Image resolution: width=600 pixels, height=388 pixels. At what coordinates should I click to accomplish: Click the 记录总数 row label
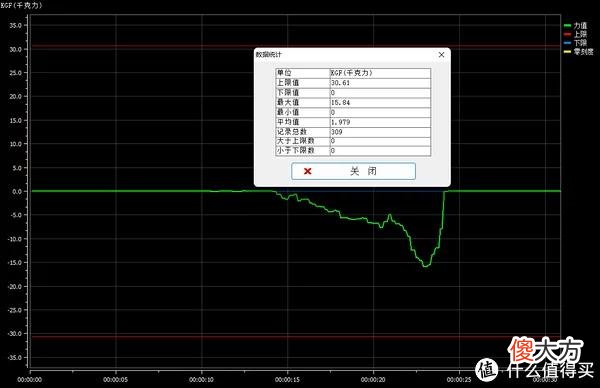(x=292, y=132)
